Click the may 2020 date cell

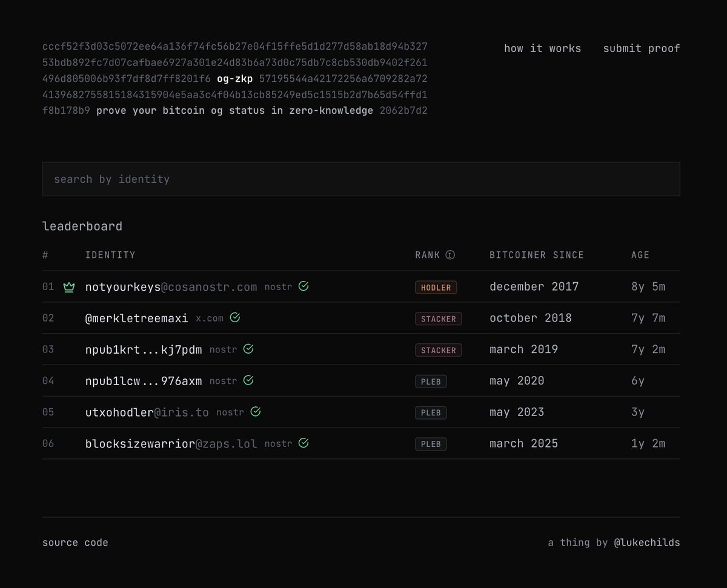(517, 381)
